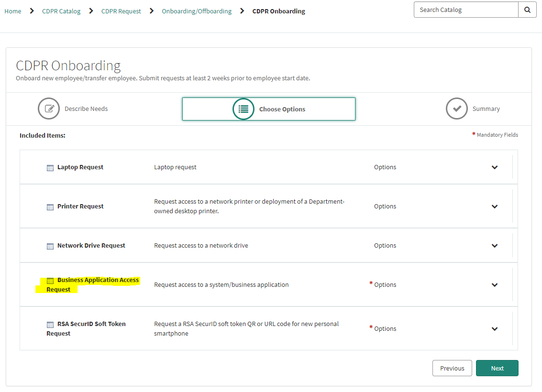This screenshot has height=392, width=542.
Task: Switch to the Summary step
Action: tap(486, 109)
